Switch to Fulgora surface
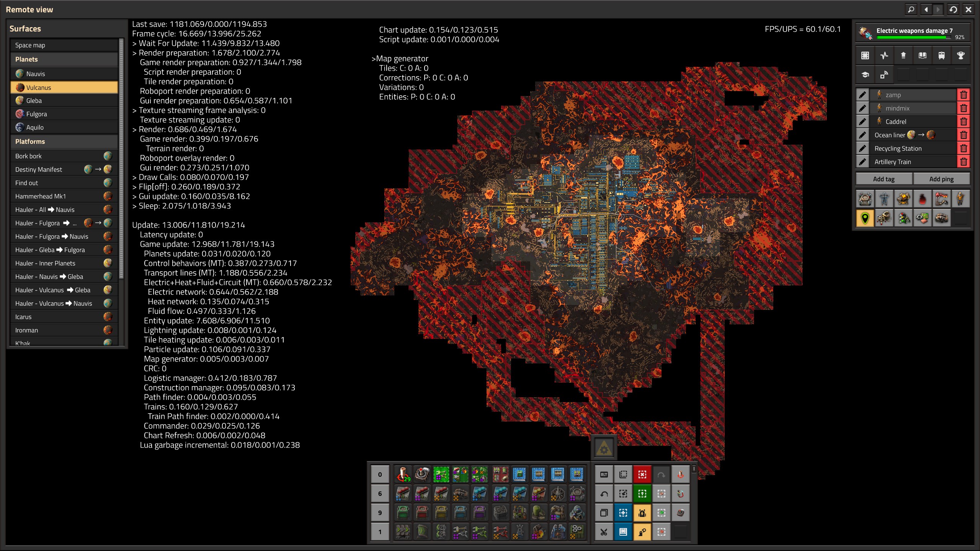The height and width of the screenshot is (551, 980). [x=64, y=114]
